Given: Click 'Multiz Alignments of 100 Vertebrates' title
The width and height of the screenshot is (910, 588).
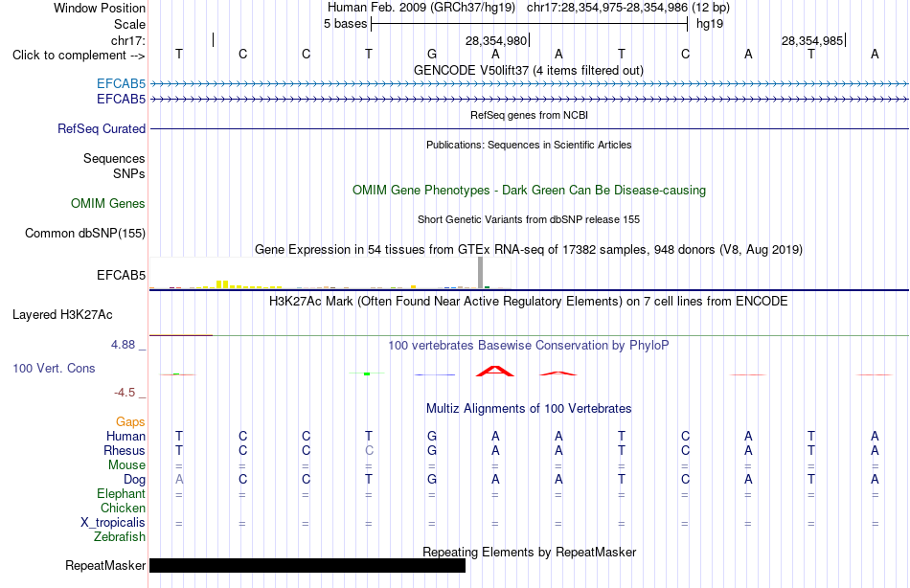Looking at the screenshot, I should point(529,409).
